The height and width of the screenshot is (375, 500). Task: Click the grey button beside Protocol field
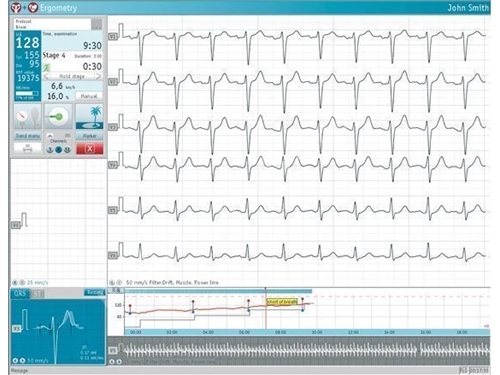[97, 24]
